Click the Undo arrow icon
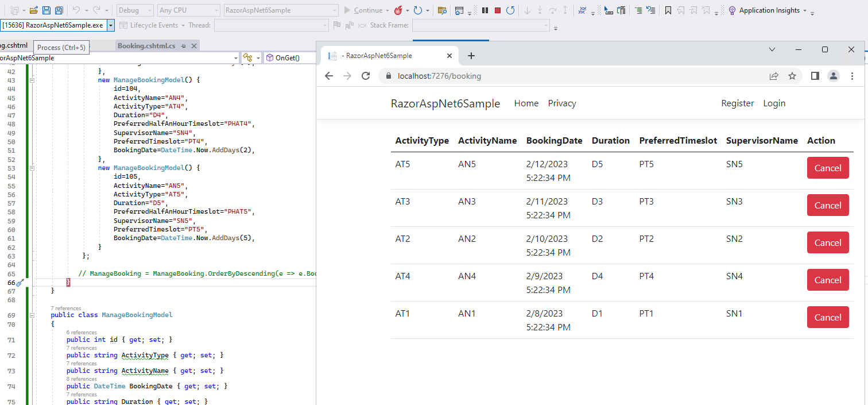Screen dimensions: 868x405 [76, 10]
